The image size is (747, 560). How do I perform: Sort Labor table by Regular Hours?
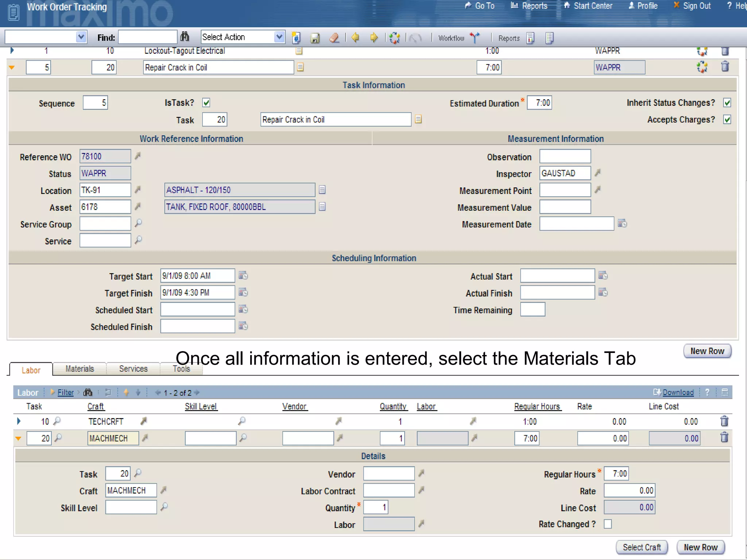(x=537, y=406)
